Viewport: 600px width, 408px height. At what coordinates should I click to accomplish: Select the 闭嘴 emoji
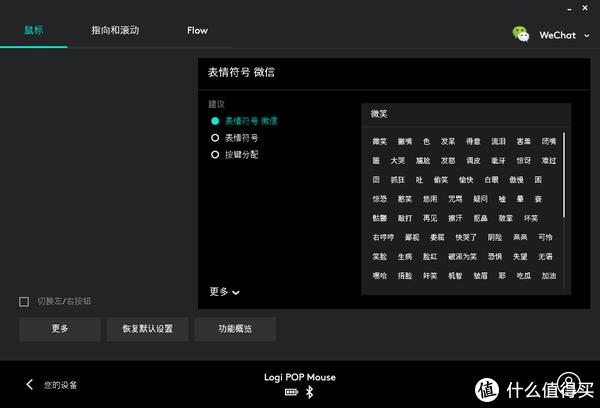tap(549, 142)
